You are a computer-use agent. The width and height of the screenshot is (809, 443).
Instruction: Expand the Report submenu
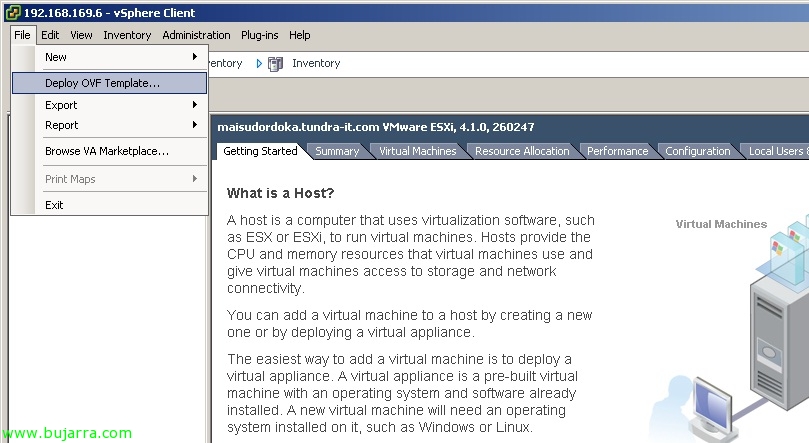(109, 125)
